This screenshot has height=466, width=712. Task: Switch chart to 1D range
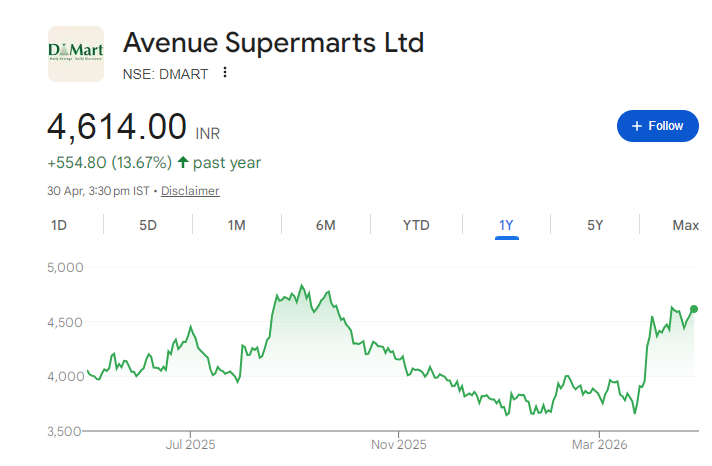[x=59, y=225]
